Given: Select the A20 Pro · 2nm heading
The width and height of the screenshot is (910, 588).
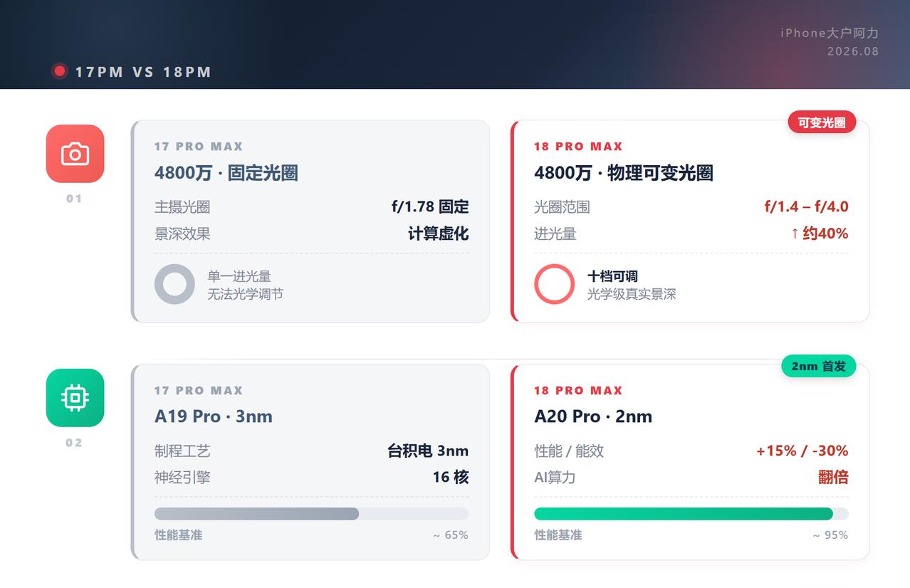Looking at the screenshot, I should point(593,416).
